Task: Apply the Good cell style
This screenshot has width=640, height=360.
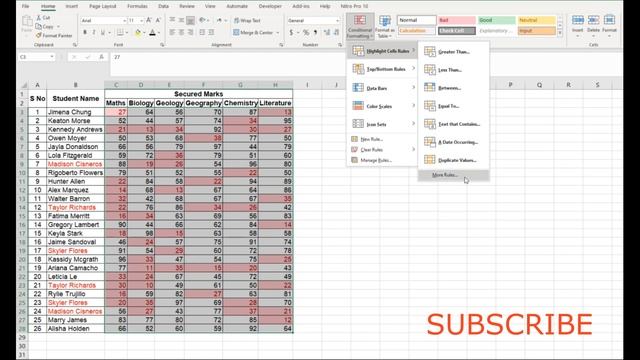Action: tap(497, 20)
